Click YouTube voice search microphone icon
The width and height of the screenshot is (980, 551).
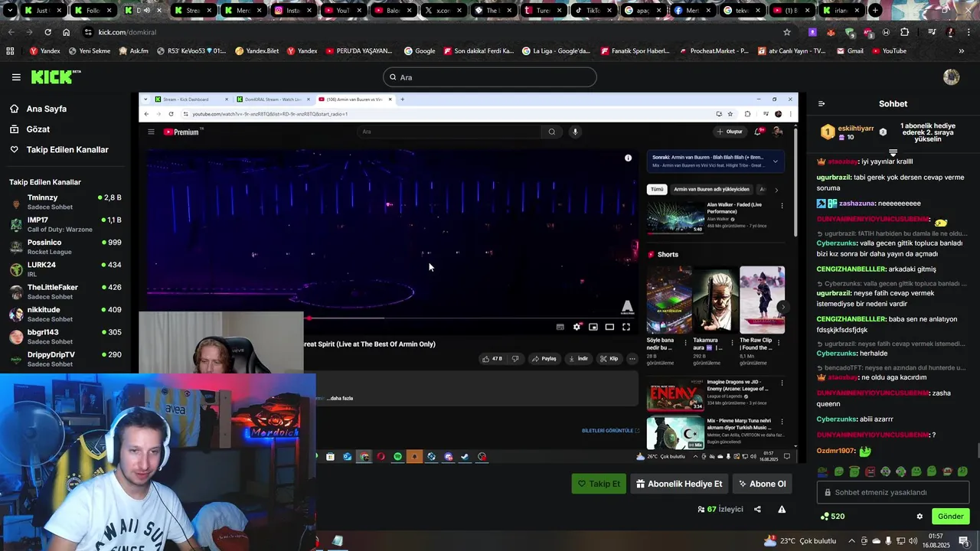coord(575,132)
